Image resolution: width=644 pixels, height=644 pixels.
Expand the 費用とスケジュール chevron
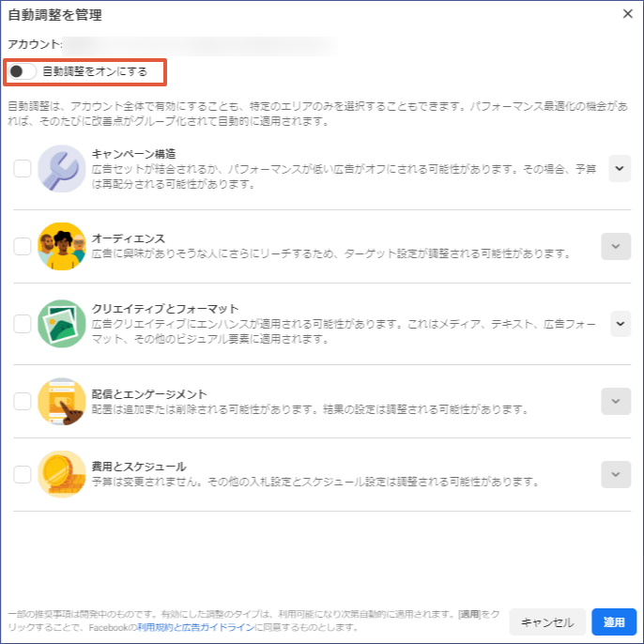tap(616, 474)
